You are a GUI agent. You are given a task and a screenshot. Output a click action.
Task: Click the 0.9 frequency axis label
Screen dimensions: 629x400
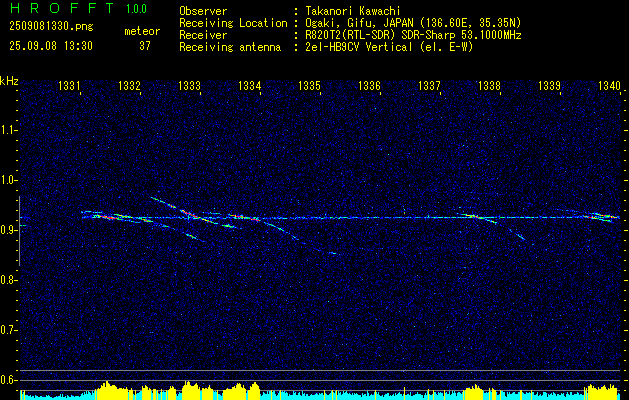(x=7, y=230)
